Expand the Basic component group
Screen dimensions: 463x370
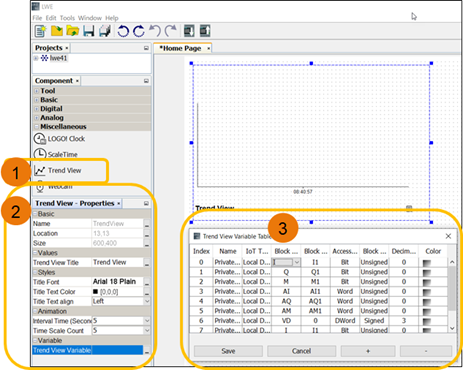click(36, 100)
